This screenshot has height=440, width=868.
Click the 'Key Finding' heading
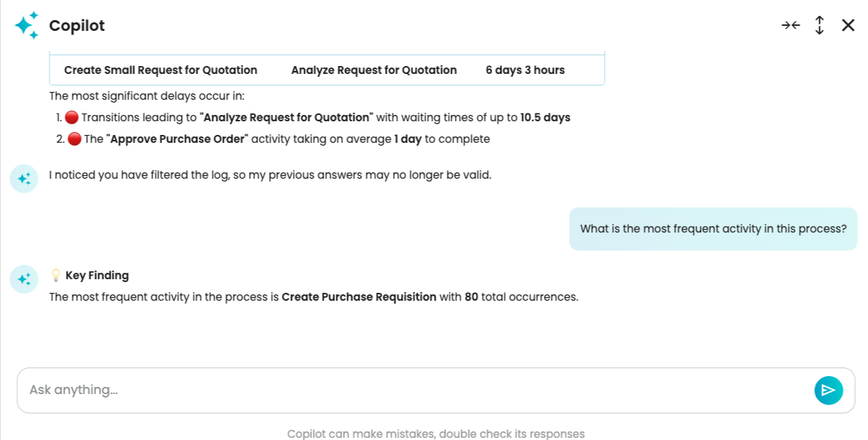click(97, 276)
